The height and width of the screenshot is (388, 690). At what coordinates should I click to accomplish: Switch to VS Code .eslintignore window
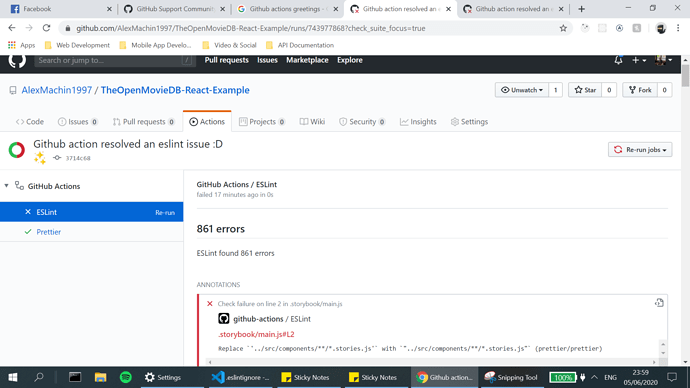point(241,377)
